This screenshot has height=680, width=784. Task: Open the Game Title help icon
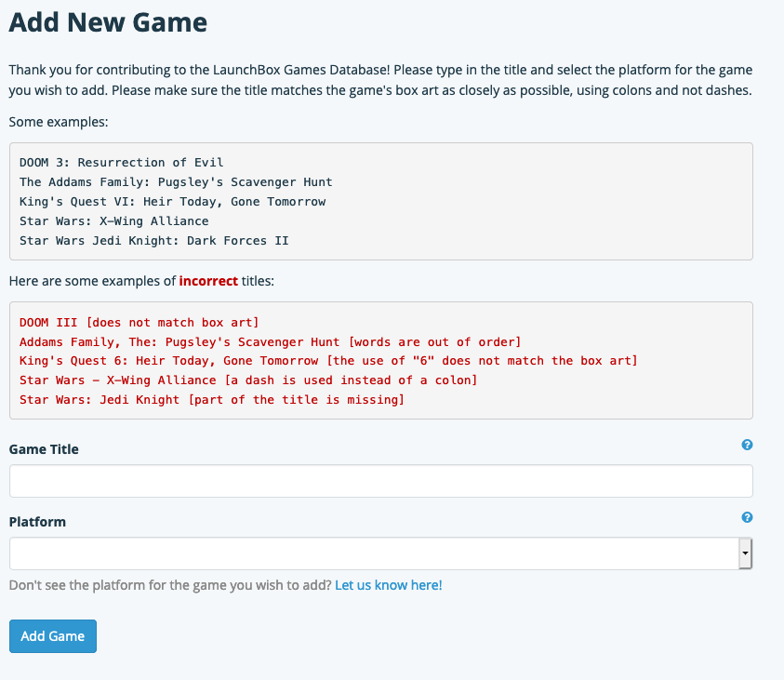click(x=747, y=445)
